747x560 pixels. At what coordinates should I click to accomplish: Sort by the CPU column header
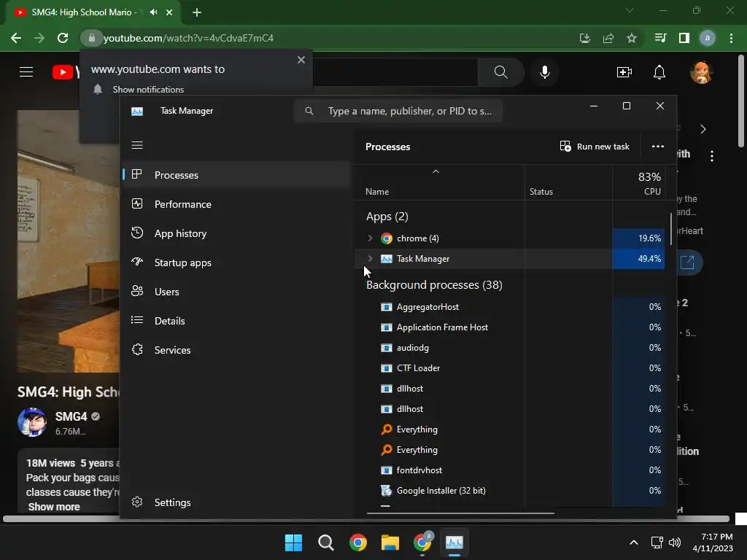[x=638, y=183]
